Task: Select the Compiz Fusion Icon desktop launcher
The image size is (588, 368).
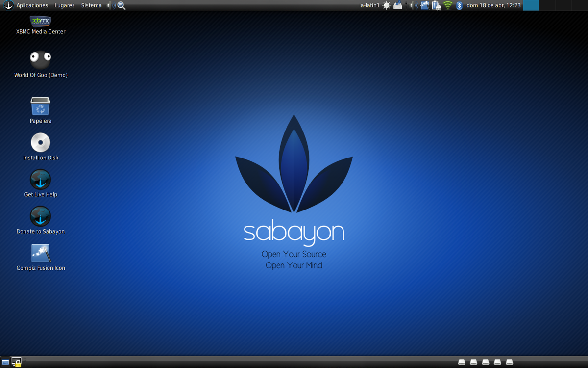Action: click(x=41, y=257)
